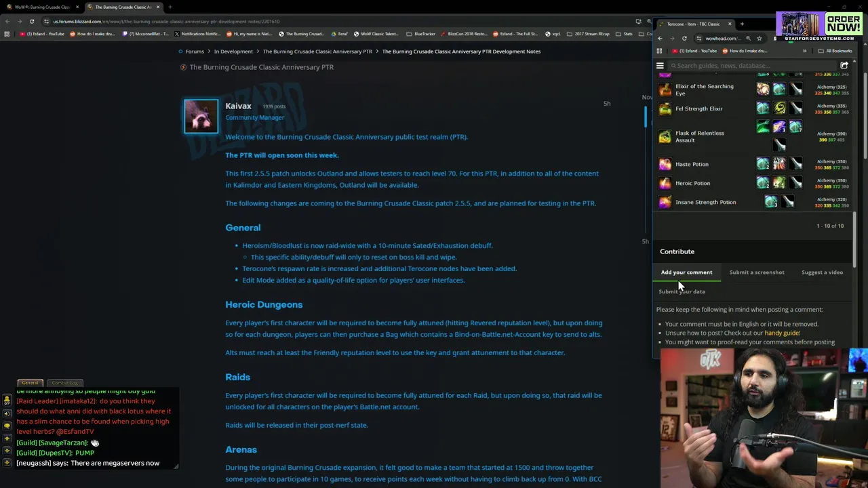Select the General chat tab
The width and height of the screenshot is (868, 488).
click(x=30, y=383)
